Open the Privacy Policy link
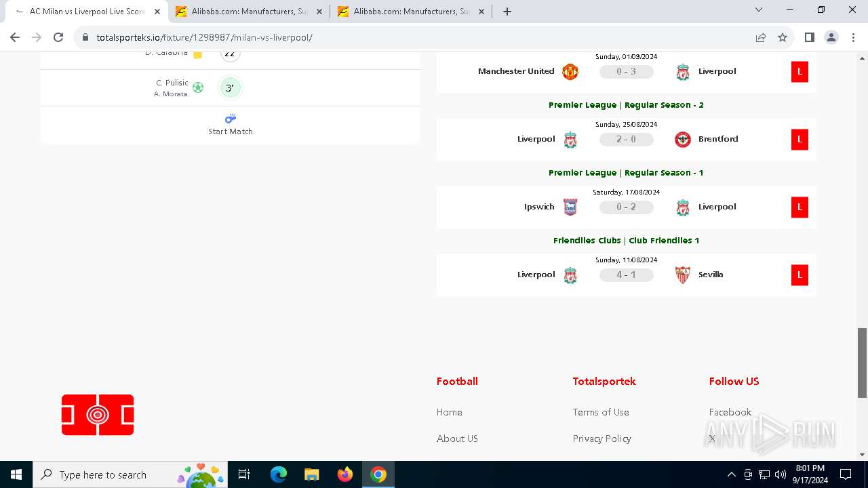 (602, 439)
